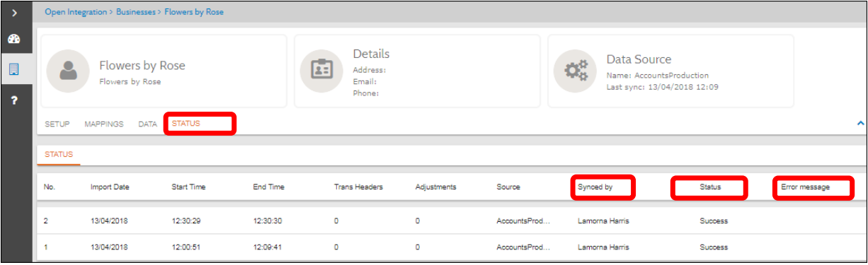The image size is (868, 265).
Task: Select the top-level STATUS tab in orange
Action: (x=185, y=123)
